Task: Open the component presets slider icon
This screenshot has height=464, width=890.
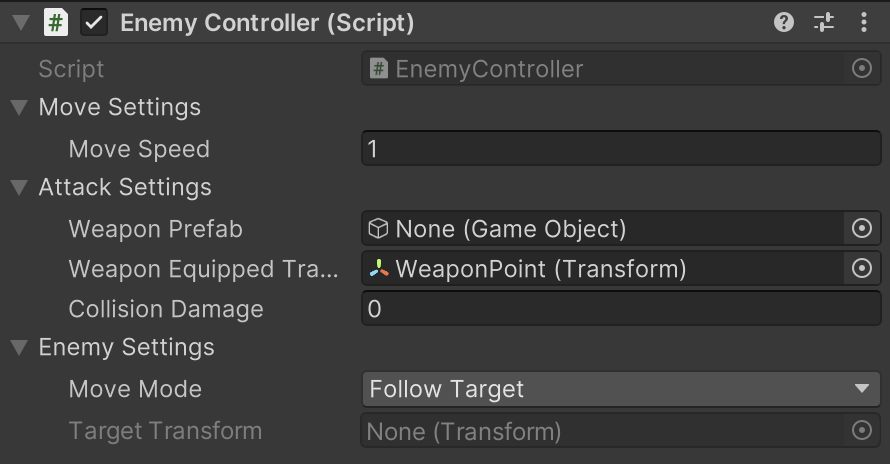Action: click(x=824, y=23)
